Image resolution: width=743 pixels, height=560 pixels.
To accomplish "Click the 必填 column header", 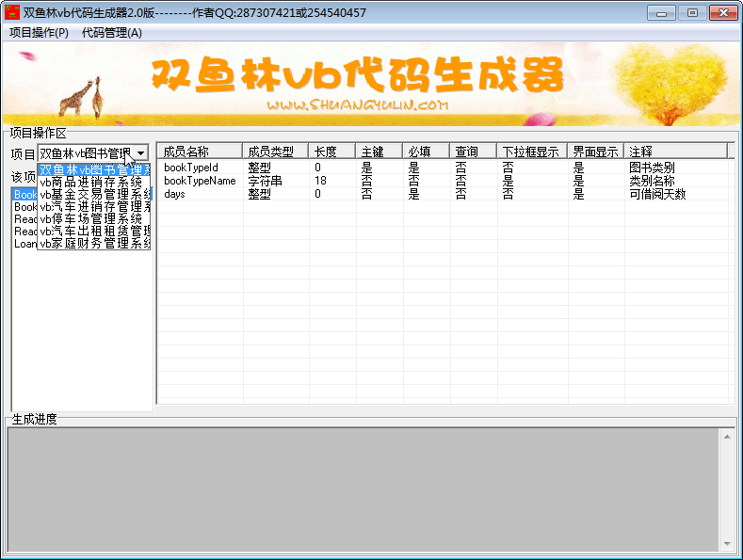I will [x=426, y=152].
